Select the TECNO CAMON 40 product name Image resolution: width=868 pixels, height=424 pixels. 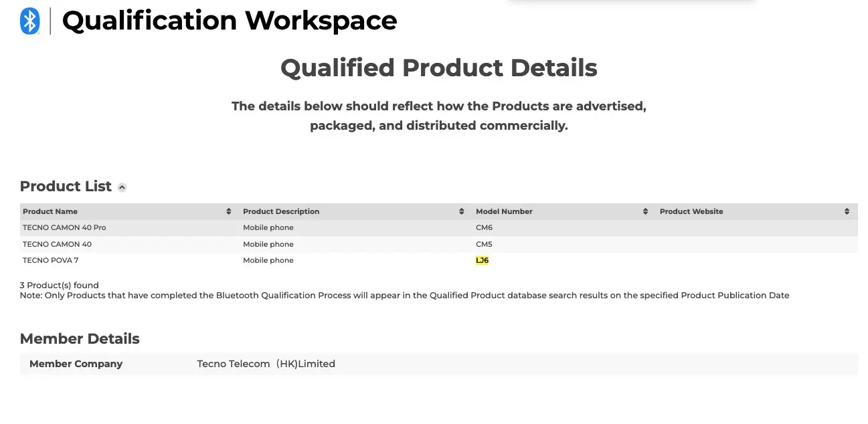(57, 244)
